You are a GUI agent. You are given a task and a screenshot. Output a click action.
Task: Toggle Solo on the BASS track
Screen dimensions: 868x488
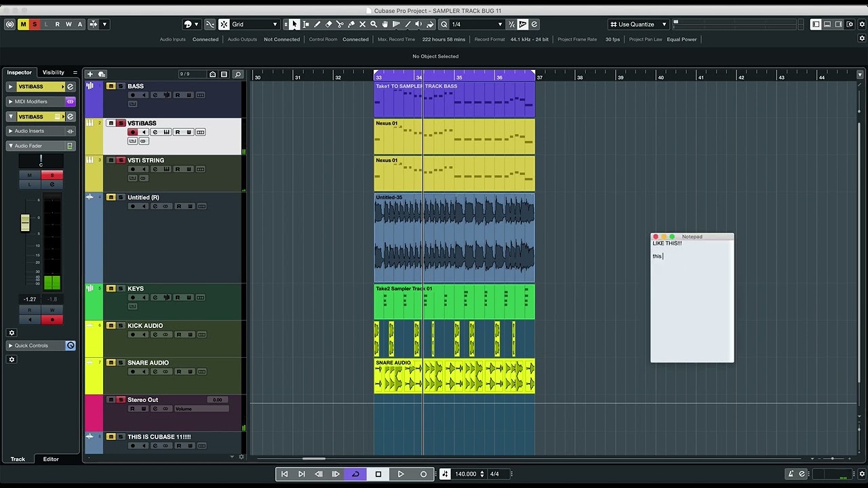[x=121, y=86]
